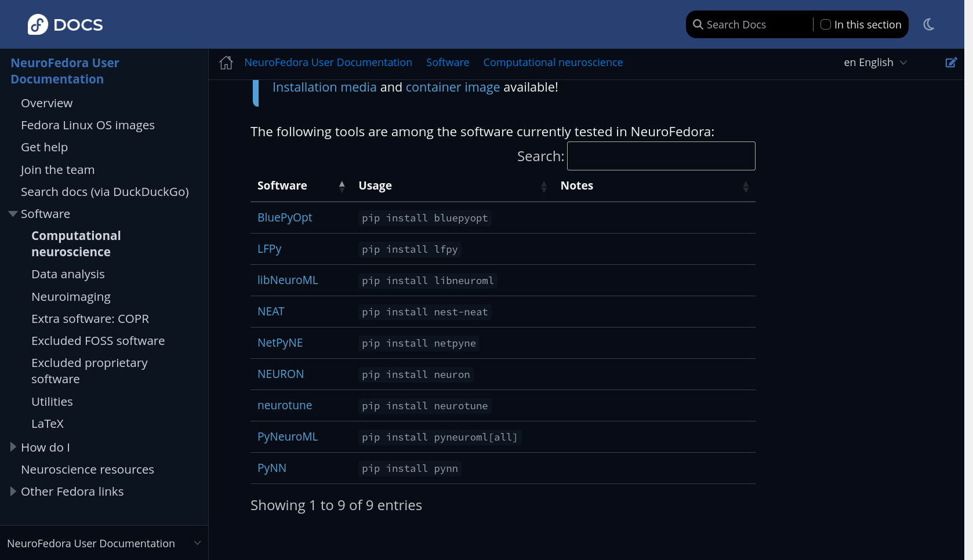Follow the Installation media link
Viewport: 973px width, 560px height.
[x=325, y=87]
